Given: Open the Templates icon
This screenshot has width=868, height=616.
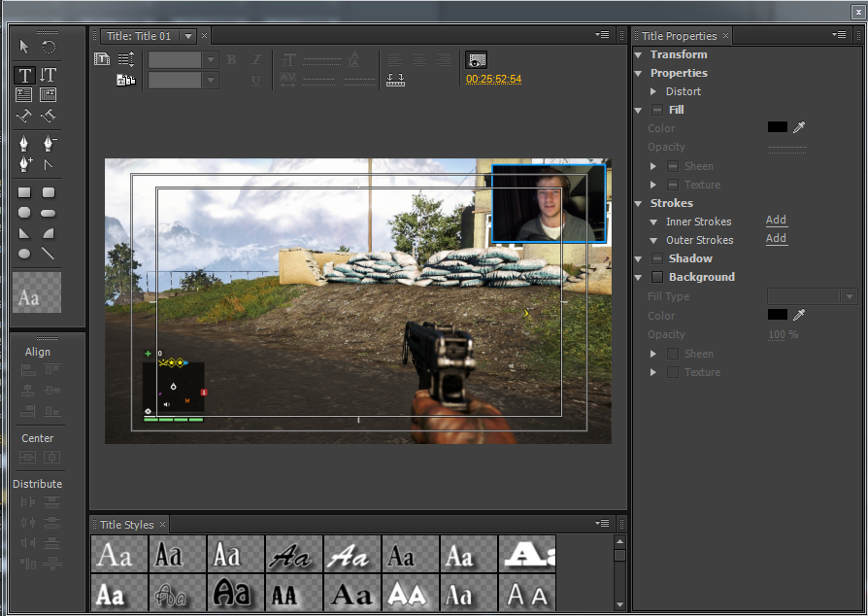Looking at the screenshot, I should point(126,80).
